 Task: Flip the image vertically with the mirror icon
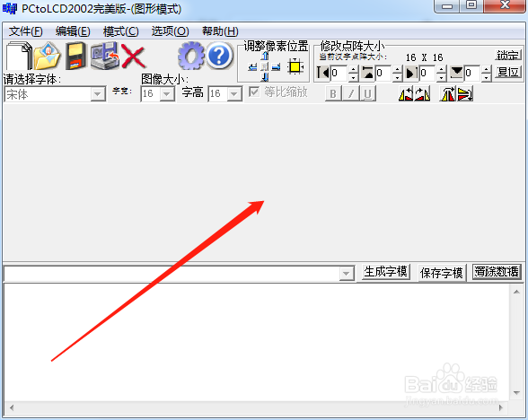tap(465, 94)
